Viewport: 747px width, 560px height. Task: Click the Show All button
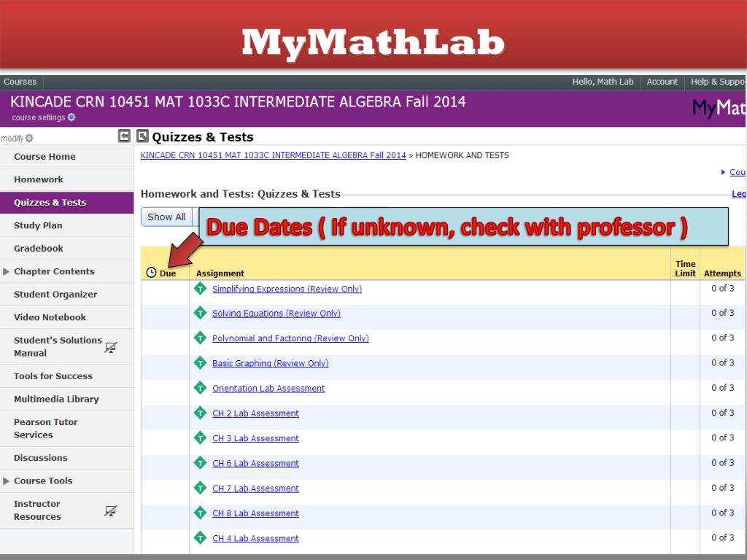(x=166, y=217)
